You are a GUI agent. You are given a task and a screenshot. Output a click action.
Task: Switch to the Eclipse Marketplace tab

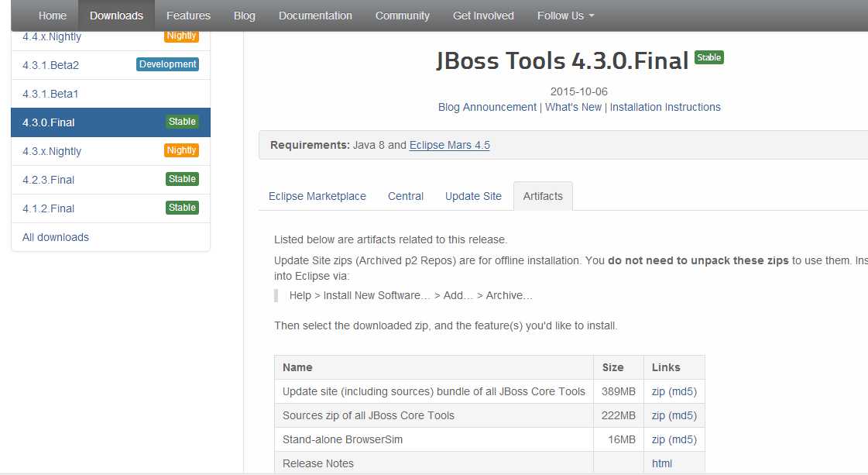click(x=317, y=196)
